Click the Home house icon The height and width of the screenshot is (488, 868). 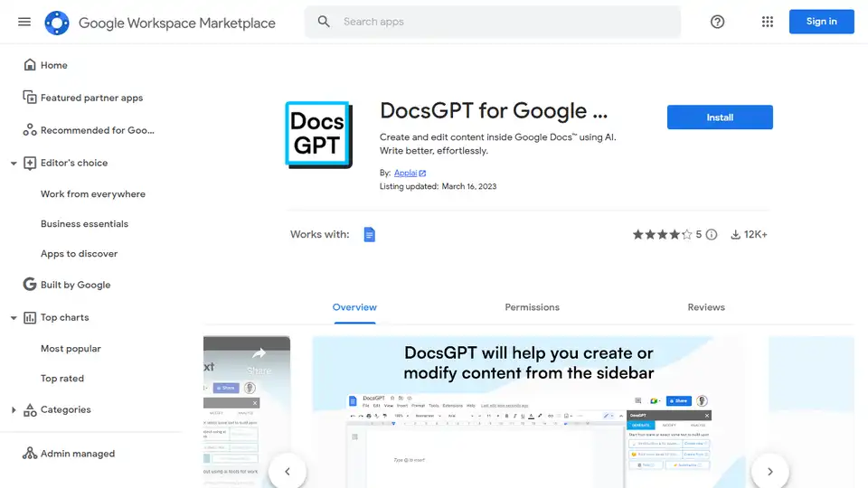coord(30,65)
